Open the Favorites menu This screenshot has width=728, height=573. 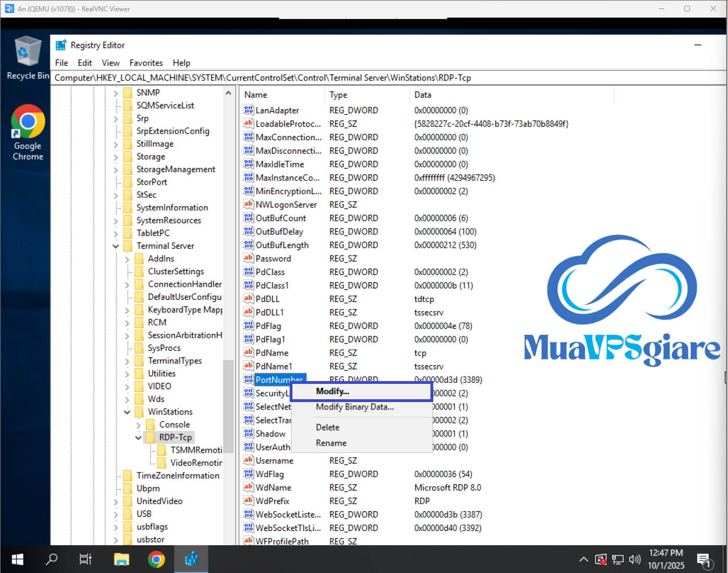coord(146,63)
